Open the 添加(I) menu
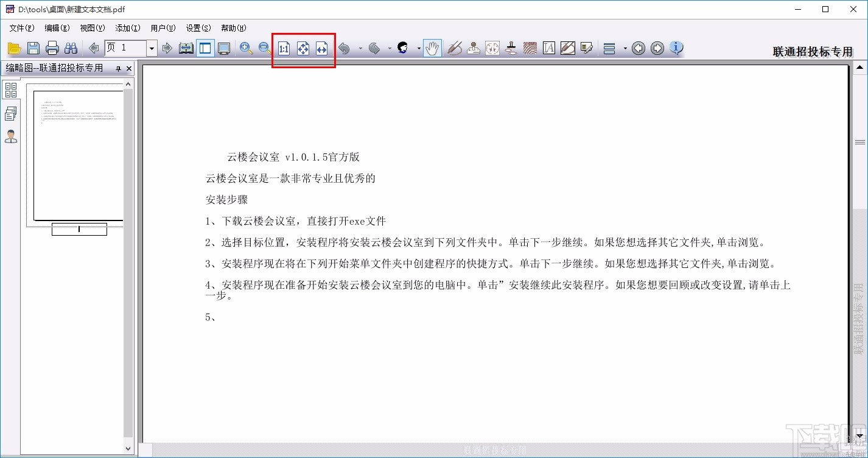Viewport: 868px width, 458px height. 128,28
